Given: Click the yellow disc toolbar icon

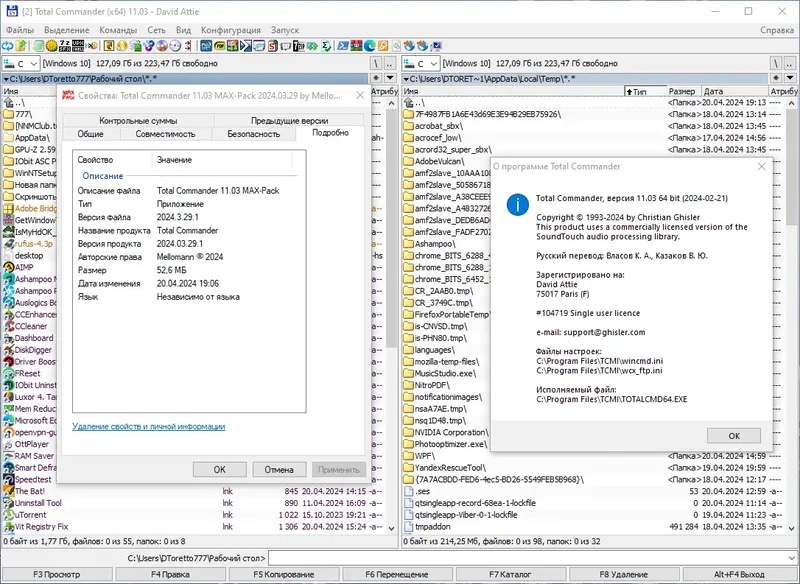Looking at the screenshot, I should click(121, 46).
